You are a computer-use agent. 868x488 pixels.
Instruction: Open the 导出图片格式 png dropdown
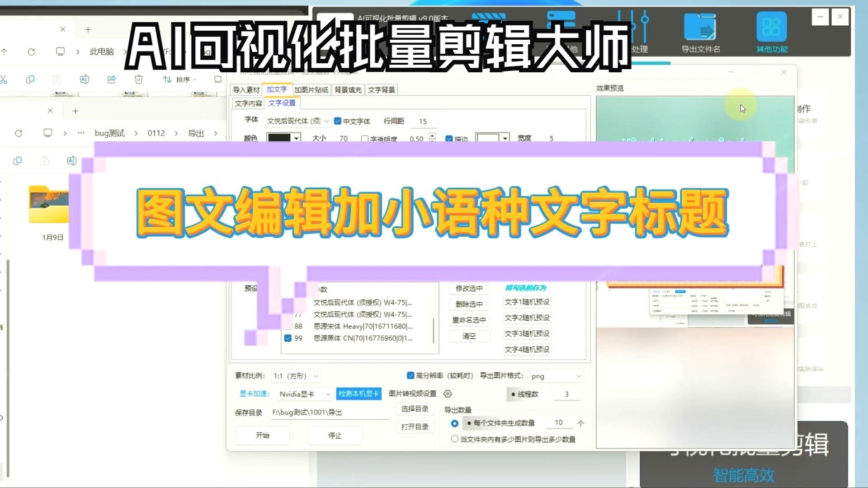[x=556, y=376]
